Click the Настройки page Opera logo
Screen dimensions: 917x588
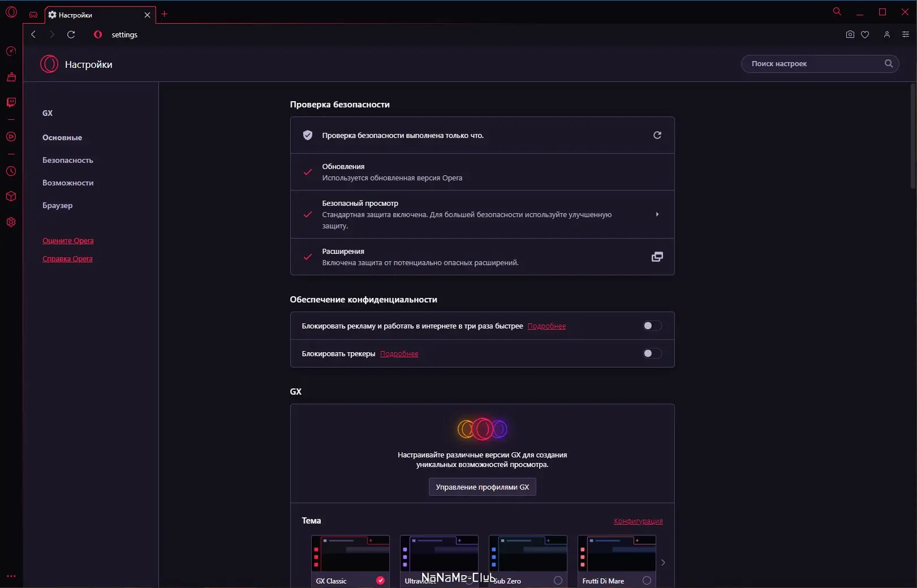pyautogui.click(x=49, y=64)
